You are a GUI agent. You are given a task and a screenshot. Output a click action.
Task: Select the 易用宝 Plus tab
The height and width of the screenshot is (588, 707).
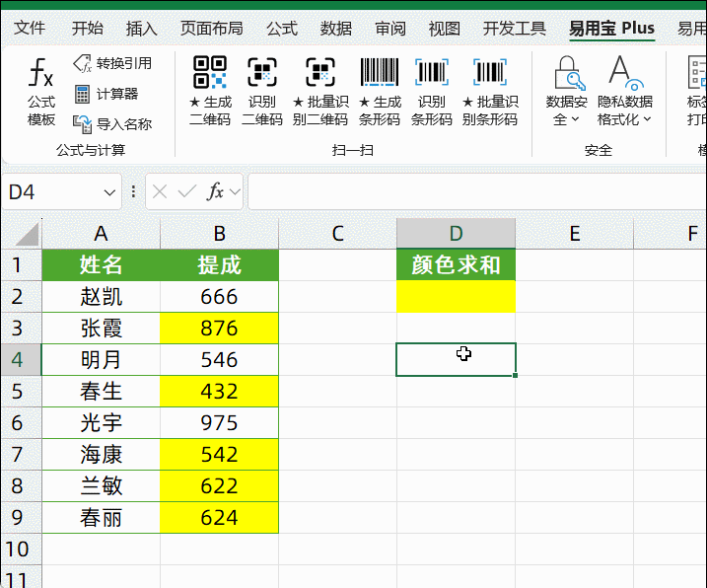tap(611, 28)
